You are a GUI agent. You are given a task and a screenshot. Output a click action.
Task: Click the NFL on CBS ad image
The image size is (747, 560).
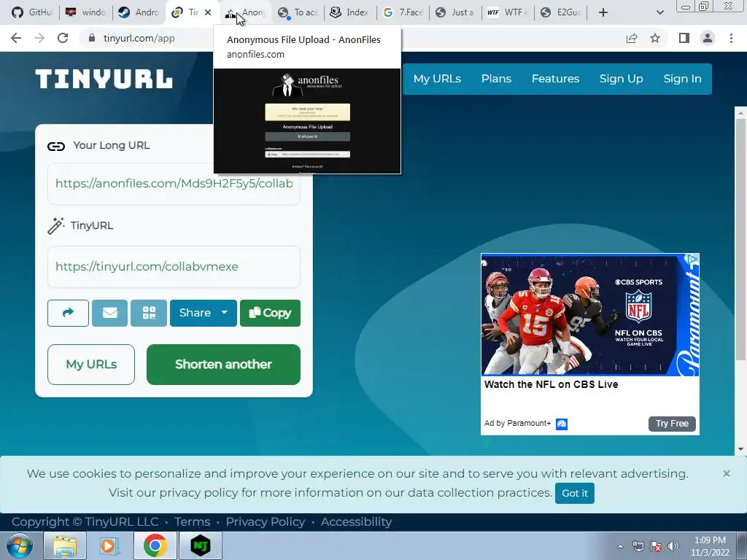tap(589, 315)
